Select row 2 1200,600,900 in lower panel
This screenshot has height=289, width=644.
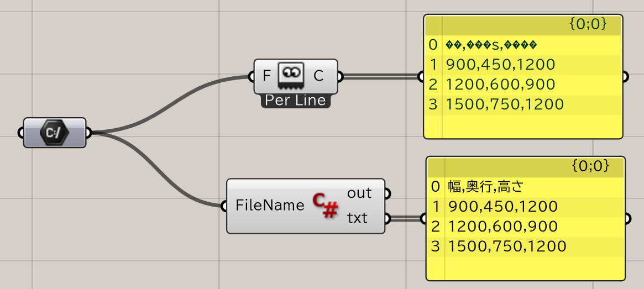tap(526, 226)
